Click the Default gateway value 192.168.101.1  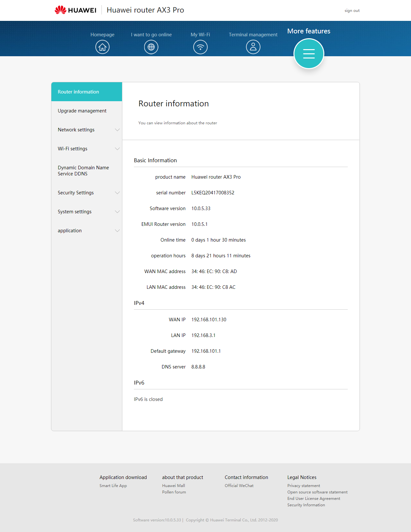206,351
